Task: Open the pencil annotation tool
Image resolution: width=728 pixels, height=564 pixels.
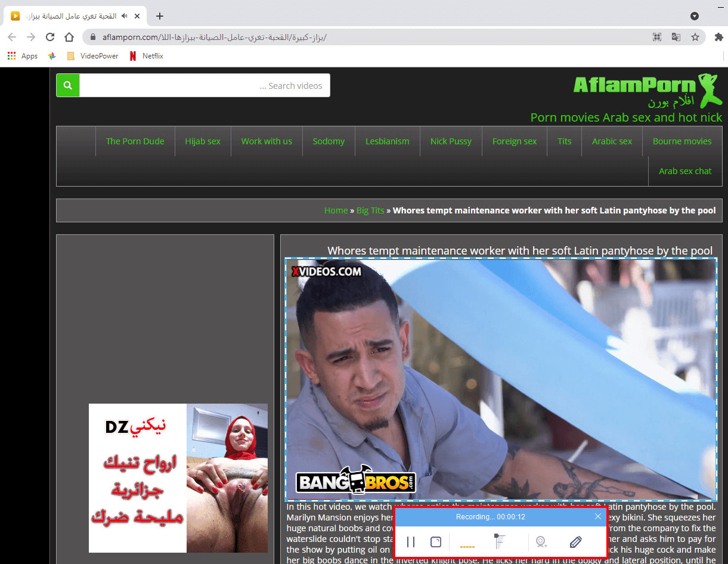Action: click(575, 542)
